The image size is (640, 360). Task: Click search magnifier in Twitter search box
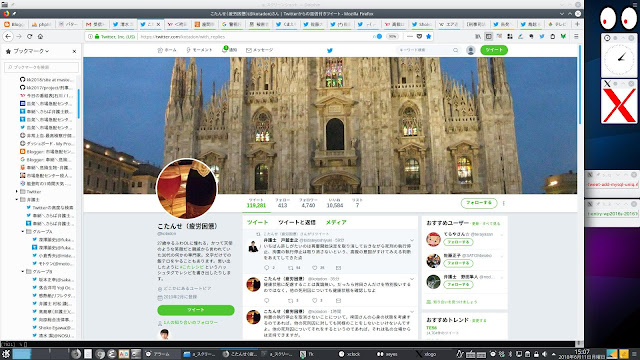(456, 50)
